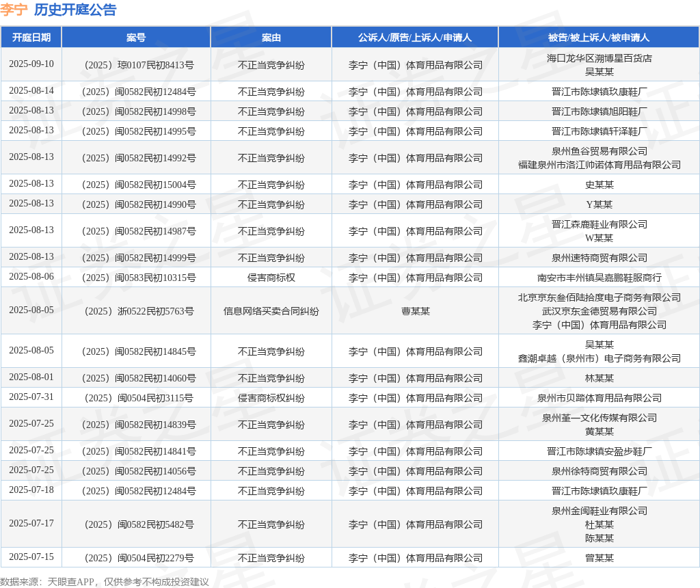The height and width of the screenshot is (588, 700).
Task: Select case number 闽0504民初2279号
Action: click(139, 558)
